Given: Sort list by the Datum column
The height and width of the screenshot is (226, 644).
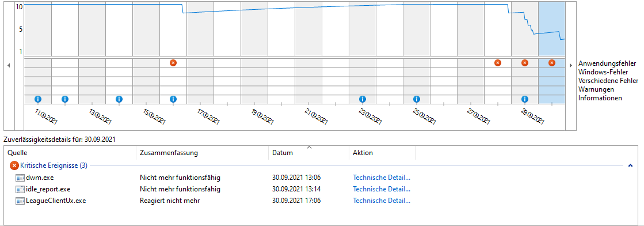Looking at the screenshot, I should point(309,153).
